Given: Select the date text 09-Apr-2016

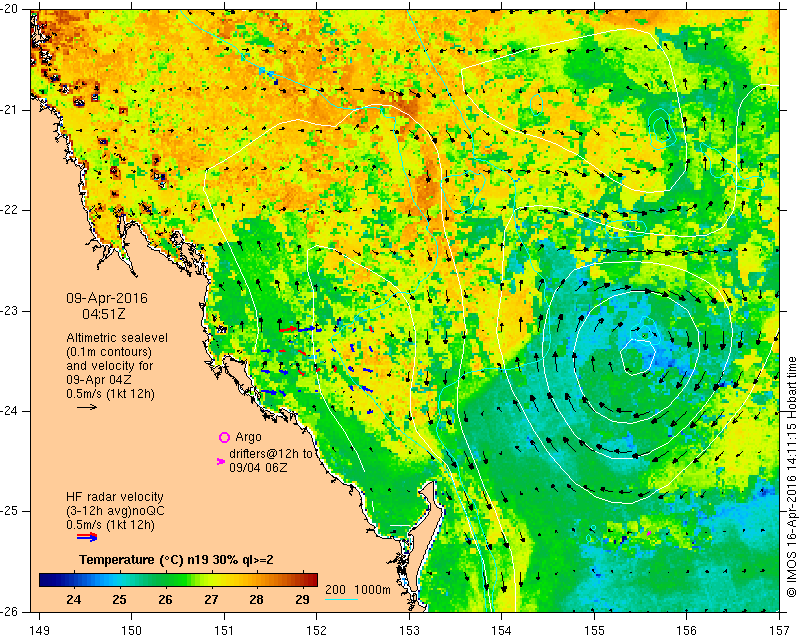Looking at the screenshot, I should tap(107, 298).
